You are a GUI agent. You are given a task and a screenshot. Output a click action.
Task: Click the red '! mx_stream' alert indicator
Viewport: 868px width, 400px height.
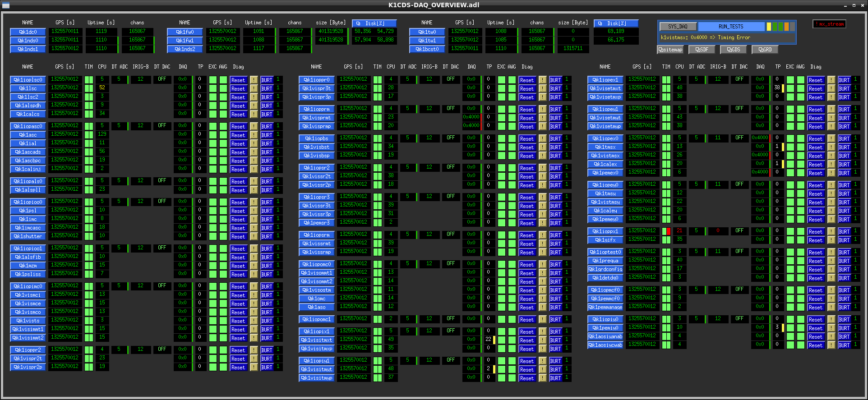829,24
